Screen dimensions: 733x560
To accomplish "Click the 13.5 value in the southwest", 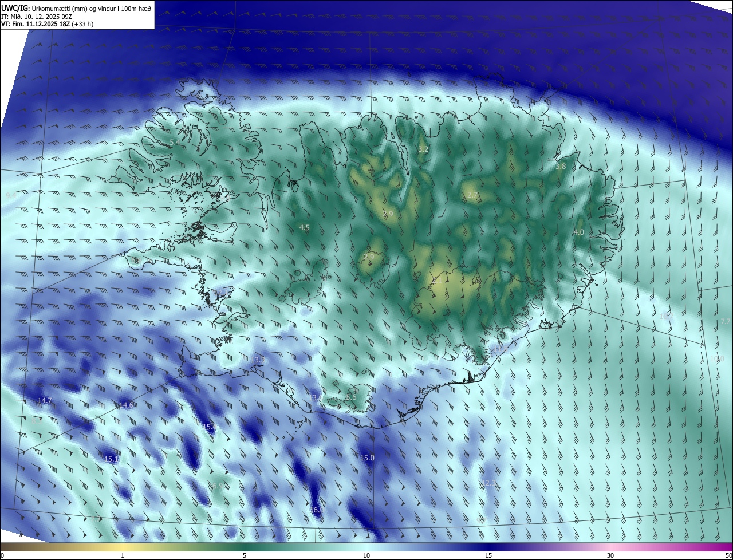I will pos(258,359).
